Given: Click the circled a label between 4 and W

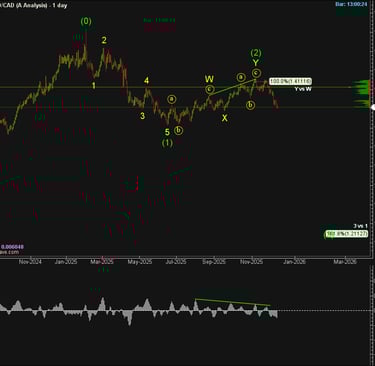Looking at the screenshot, I should [x=171, y=99].
